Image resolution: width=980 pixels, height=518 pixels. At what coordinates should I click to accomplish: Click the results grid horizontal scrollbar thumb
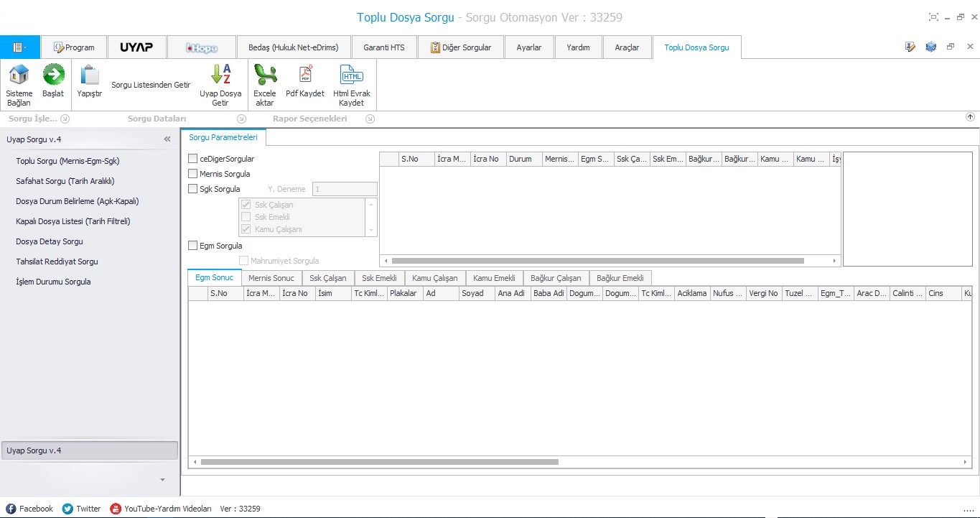click(x=379, y=462)
